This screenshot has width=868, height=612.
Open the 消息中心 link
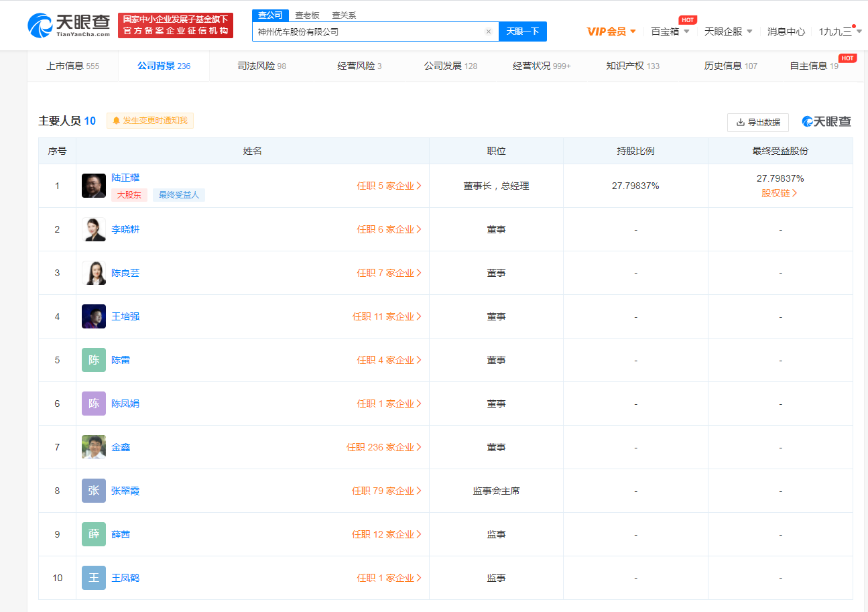[x=786, y=32]
